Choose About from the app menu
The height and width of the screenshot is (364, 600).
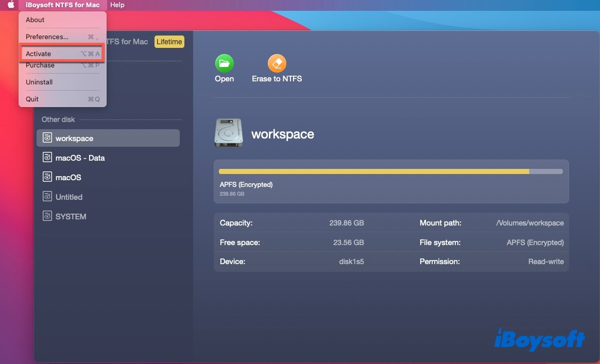click(x=35, y=20)
